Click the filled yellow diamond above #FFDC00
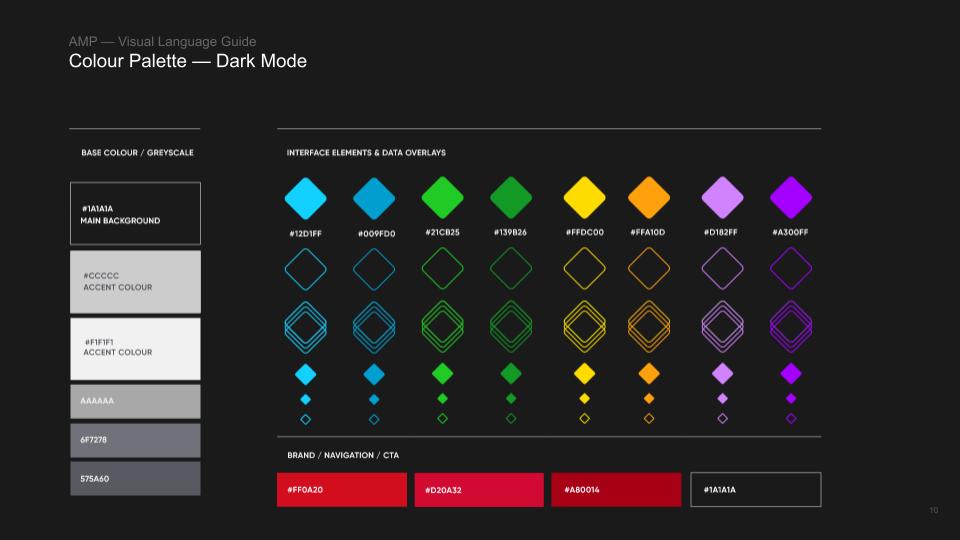Screen dimensions: 960x540 click(585, 198)
